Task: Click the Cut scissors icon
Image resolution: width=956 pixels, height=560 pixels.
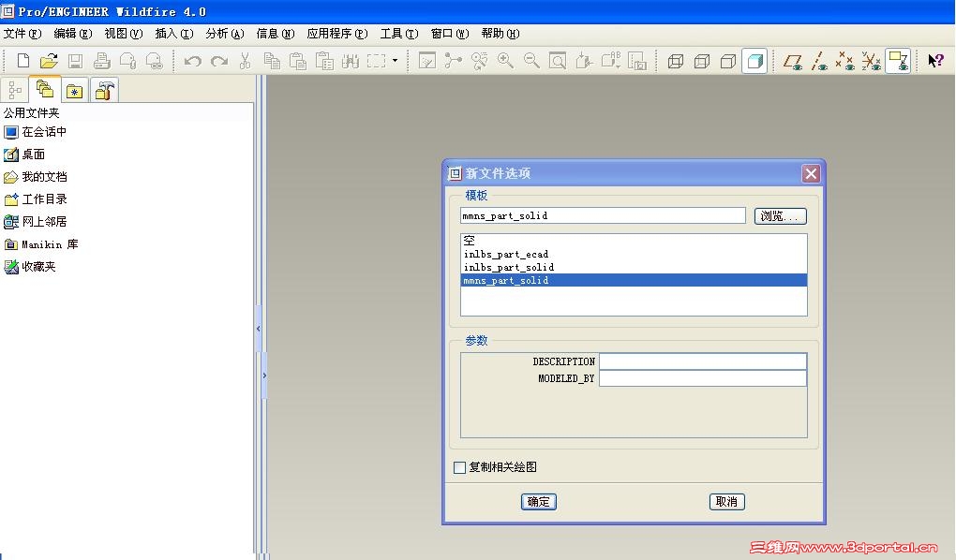Action: pyautogui.click(x=246, y=60)
